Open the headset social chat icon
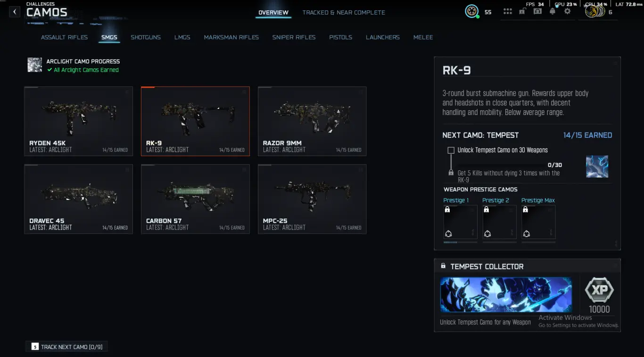The image size is (644, 357). [537, 11]
